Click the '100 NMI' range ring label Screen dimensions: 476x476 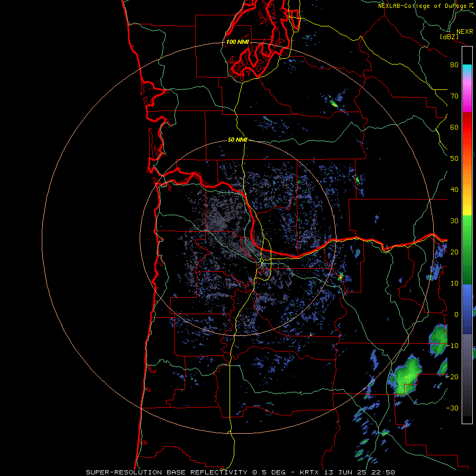point(237,42)
